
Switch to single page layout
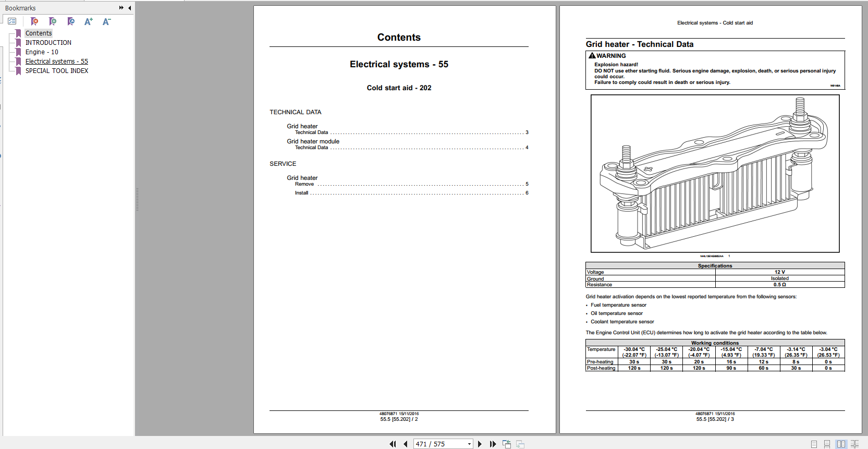[814, 444]
